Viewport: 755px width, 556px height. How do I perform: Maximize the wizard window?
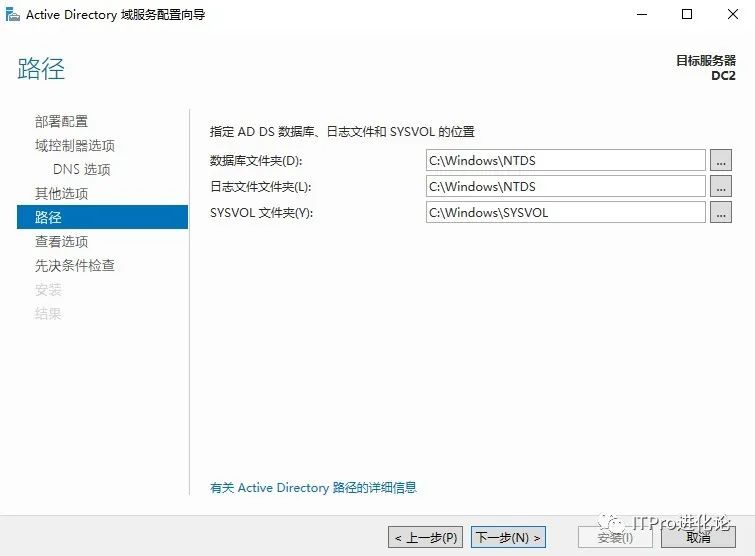pyautogui.click(x=687, y=14)
